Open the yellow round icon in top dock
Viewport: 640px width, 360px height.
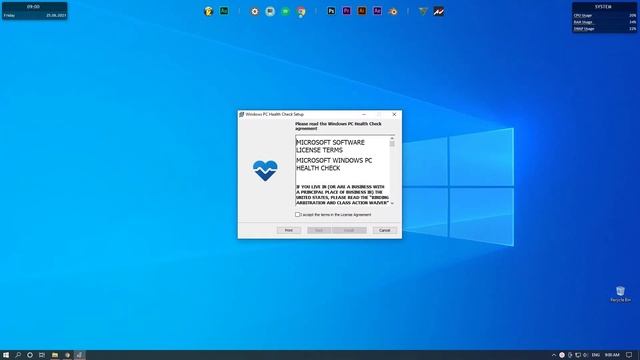[x=209, y=11]
